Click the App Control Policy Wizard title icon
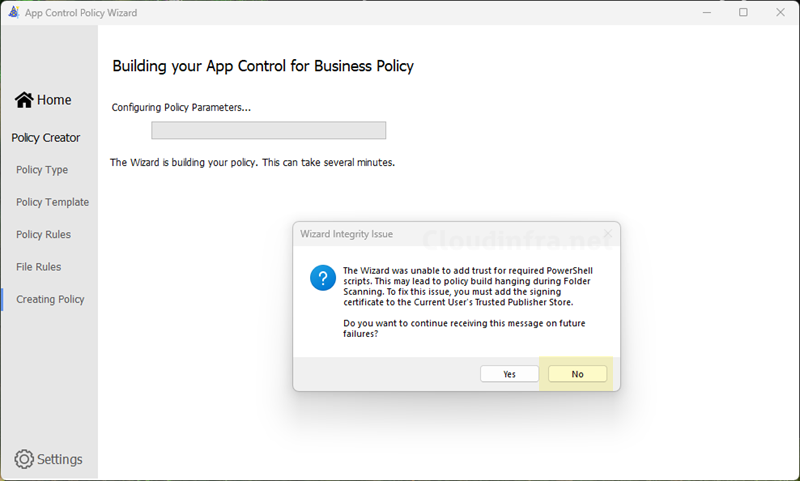This screenshot has width=800, height=481. point(13,12)
